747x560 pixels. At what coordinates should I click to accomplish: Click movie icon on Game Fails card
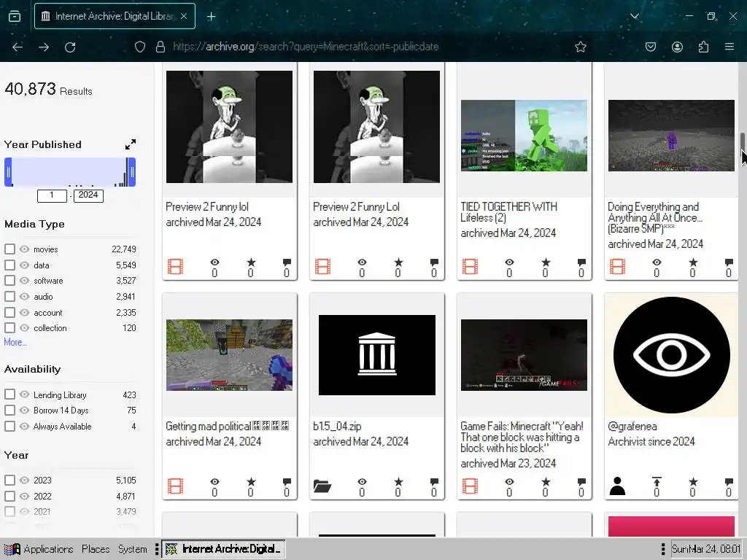pos(470,486)
